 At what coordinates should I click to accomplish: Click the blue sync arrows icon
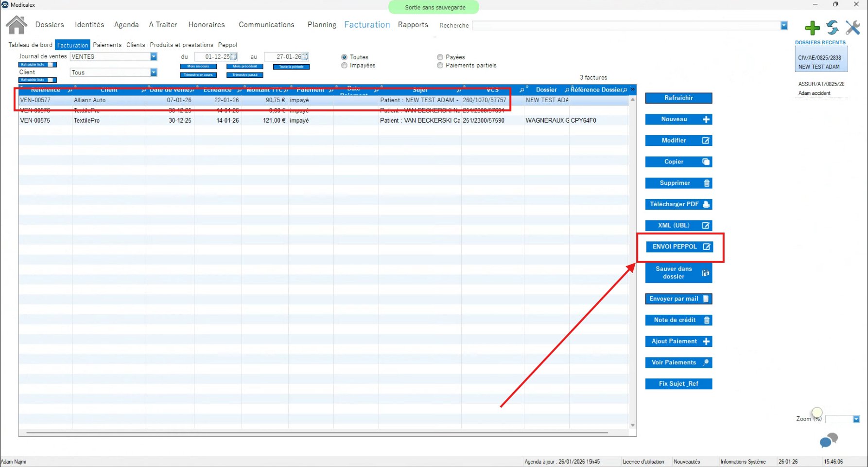pos(833,28)
